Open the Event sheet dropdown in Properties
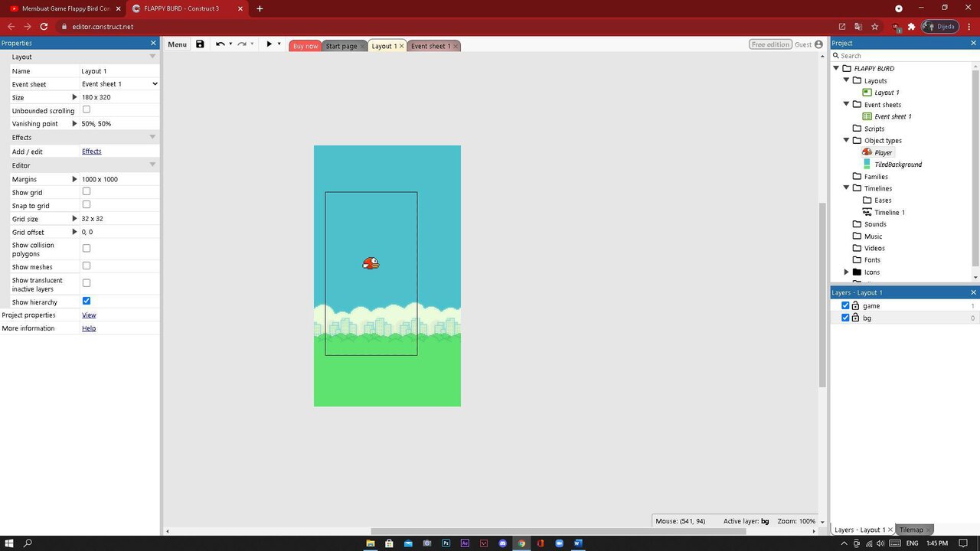 point(119,84)
